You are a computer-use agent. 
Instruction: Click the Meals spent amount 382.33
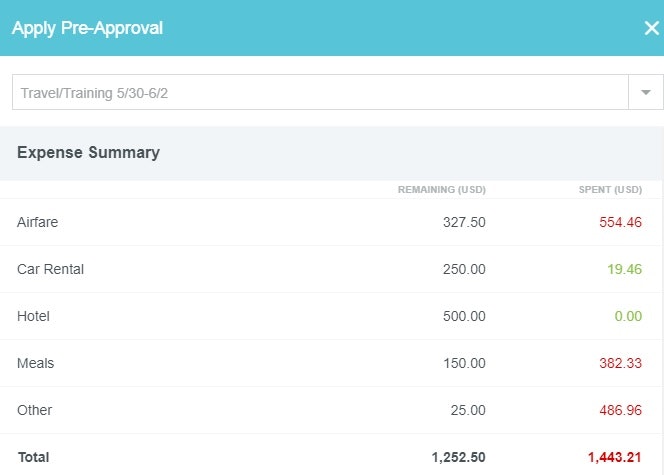tap(620, 363)
